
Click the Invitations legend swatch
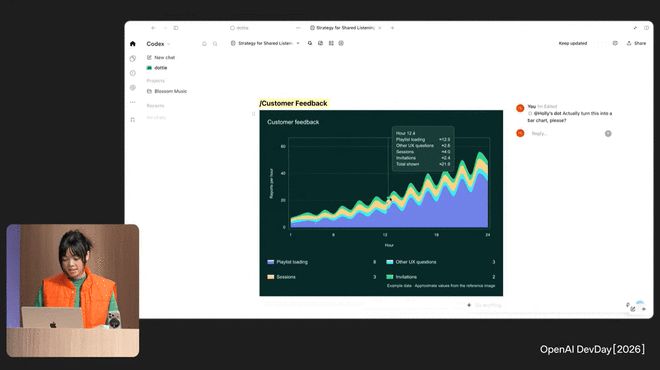[390, 277]
